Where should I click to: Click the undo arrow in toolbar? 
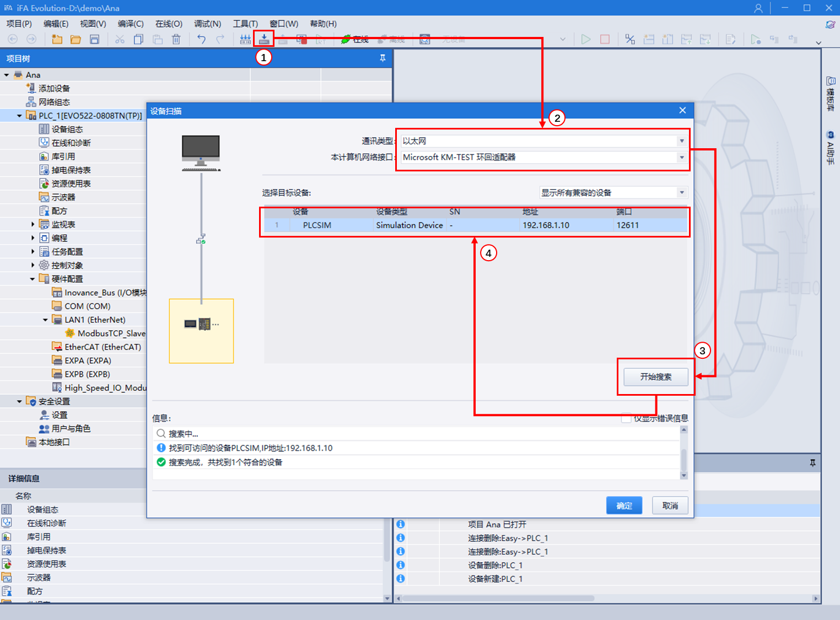[202, 39]
